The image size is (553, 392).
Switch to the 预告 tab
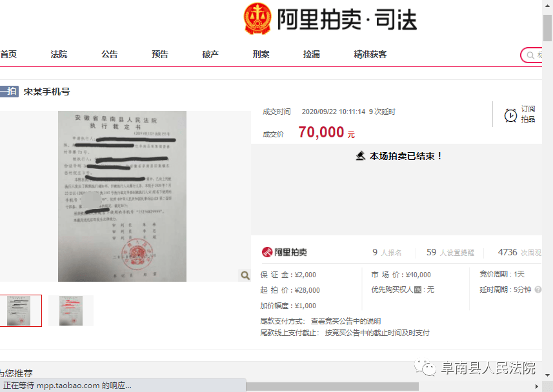160,54
